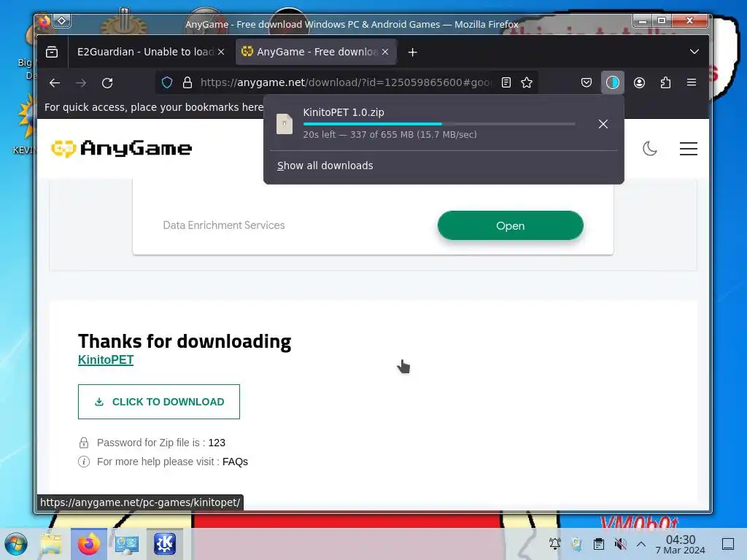Toggle reader view icon in address bar
The height and width of the screenshot is (560, 747).
click(x=506, y=82)
